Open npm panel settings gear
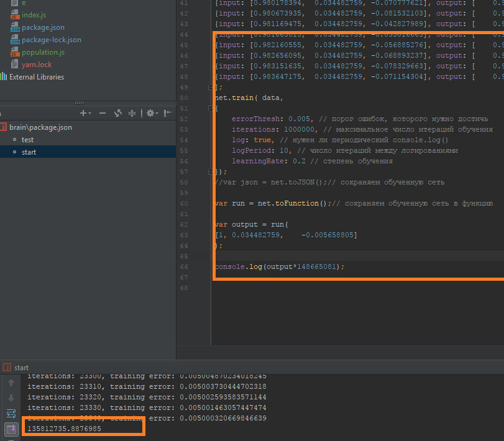Screen dimensions: 504x441 click(x=150, y=113)
